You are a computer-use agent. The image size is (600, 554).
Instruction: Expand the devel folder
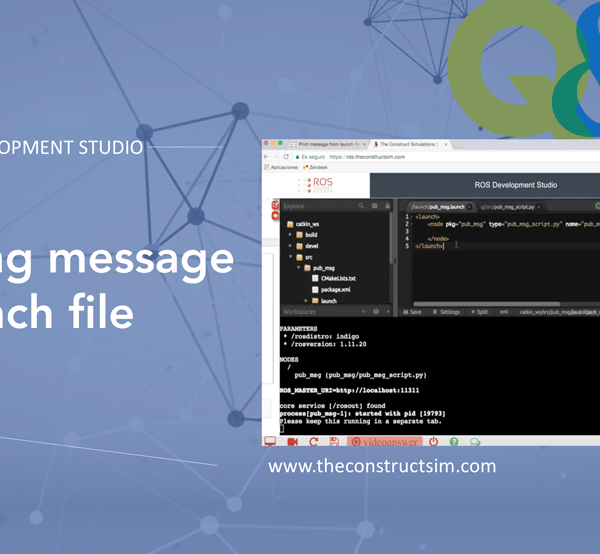pos(290,246)
